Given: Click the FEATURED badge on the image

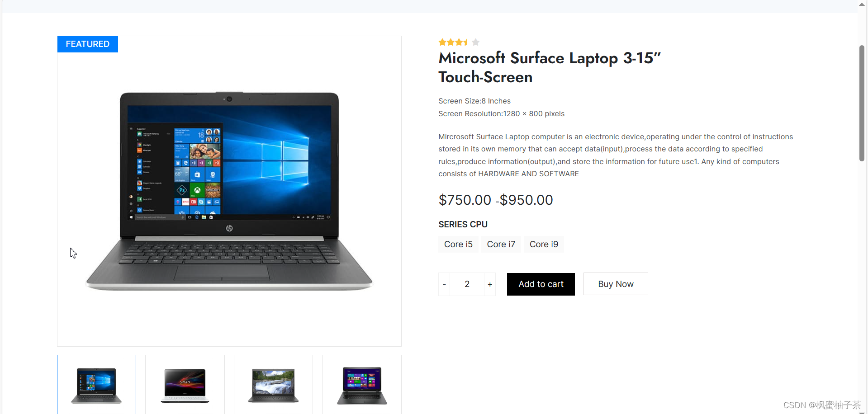Looking at the screenshot, I should click(88, 44).
